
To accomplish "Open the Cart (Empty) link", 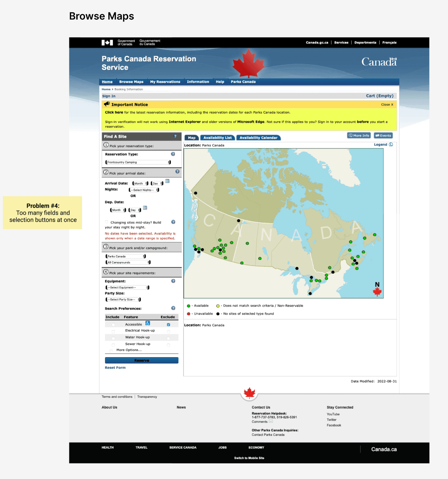I will pos(380,96).
